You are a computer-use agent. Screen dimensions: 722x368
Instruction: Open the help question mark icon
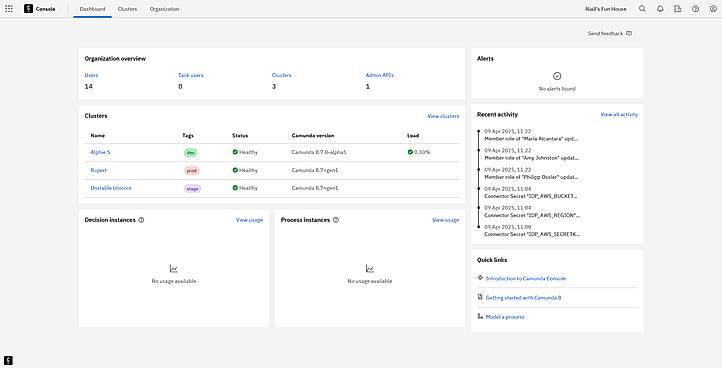click(695, 9)
